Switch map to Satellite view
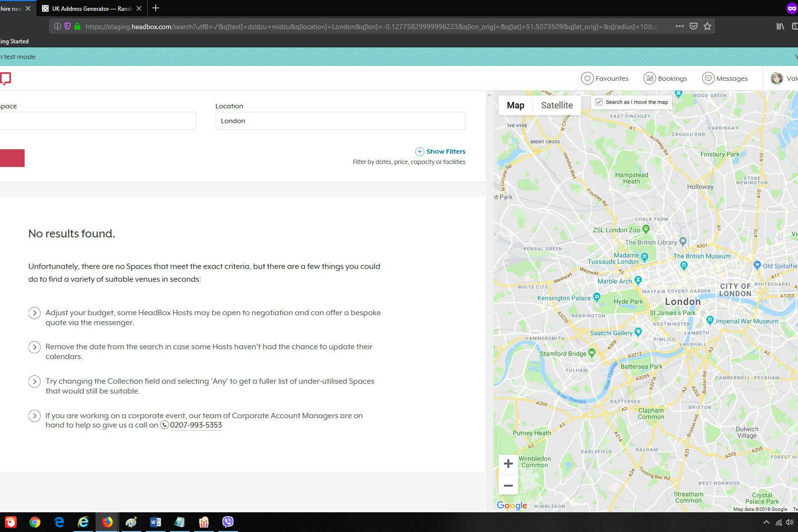Image resolution: width=798 pixels, height=532 pixels. (557, 105)
